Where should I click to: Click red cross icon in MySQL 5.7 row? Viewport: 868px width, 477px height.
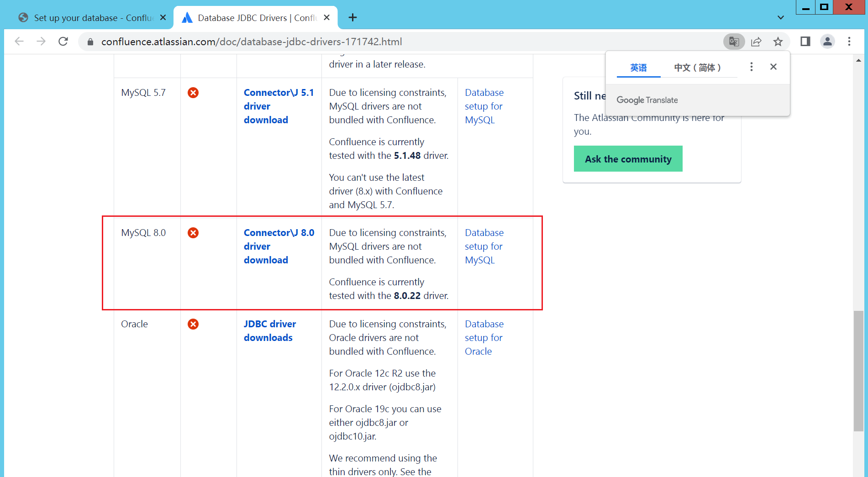coord(193,93)
